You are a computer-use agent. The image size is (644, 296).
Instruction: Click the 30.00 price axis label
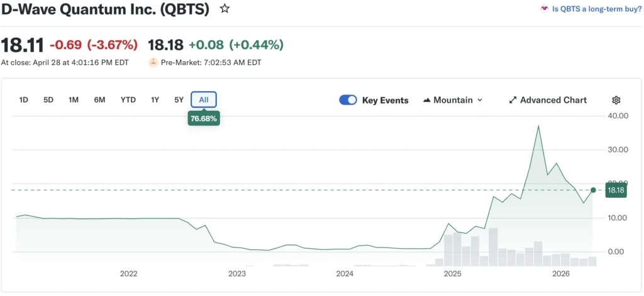click(618, 150)
